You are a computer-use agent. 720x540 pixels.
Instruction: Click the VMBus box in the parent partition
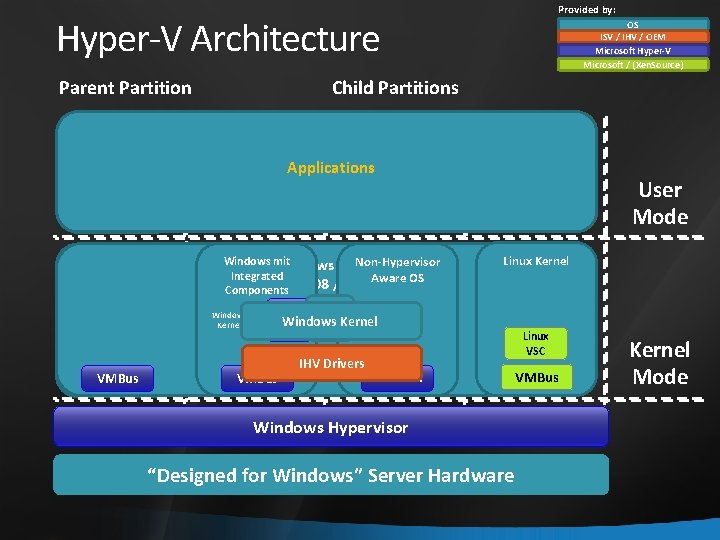[x=118, y=378]
